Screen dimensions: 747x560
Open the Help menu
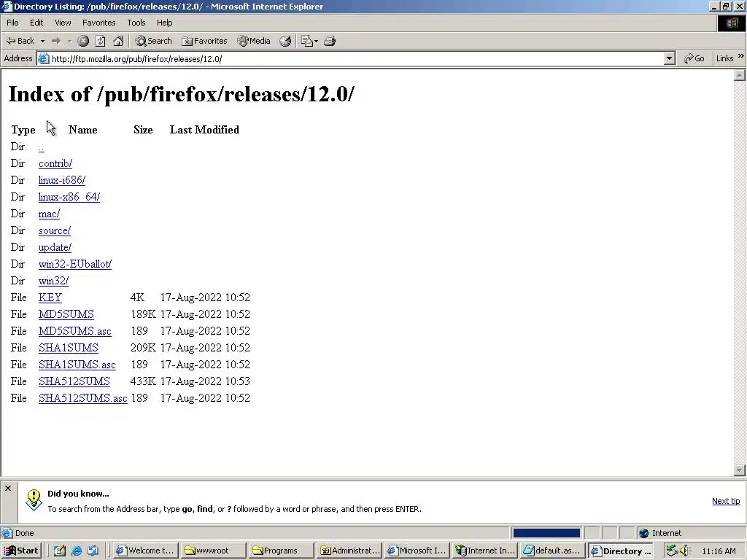click(x=164, y=23)
